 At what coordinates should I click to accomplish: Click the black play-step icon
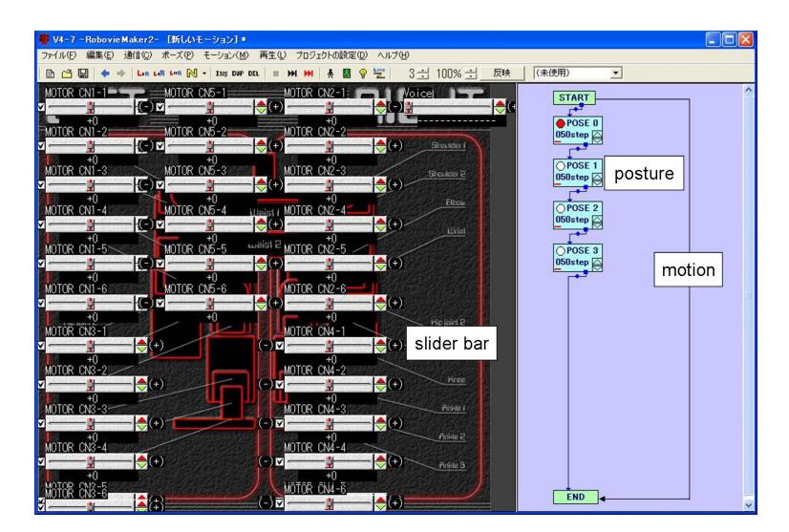point(292,74)
